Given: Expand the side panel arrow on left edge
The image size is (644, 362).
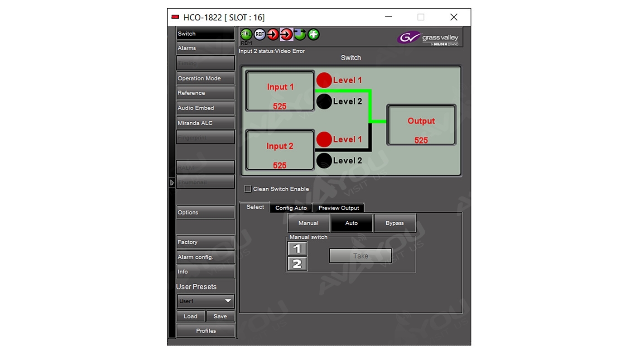Looking at the screenshot, I should click(x=172, y=183).
